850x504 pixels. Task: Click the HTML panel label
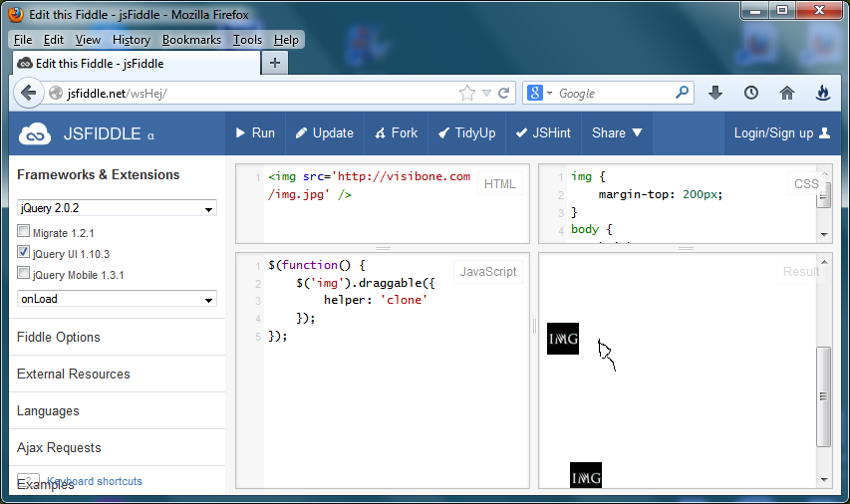(500, 183)
